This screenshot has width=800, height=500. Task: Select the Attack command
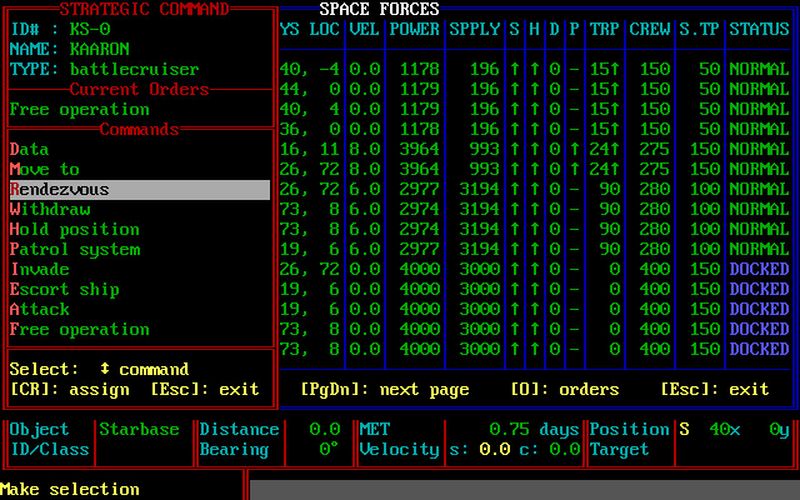click(40, 309)
